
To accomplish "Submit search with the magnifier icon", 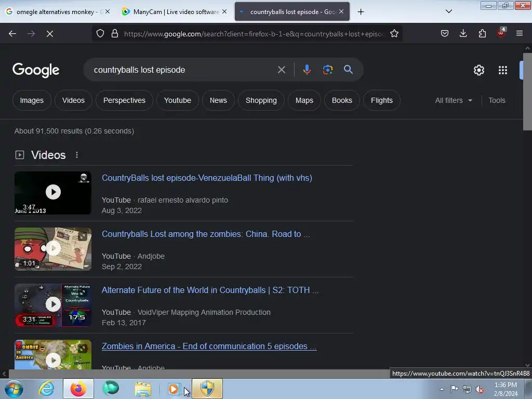I will point(349,70).
